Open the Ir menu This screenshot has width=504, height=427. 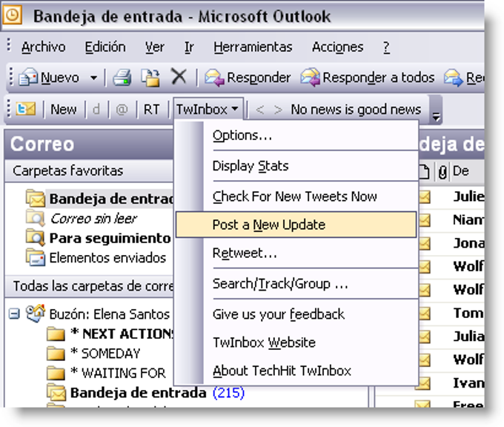189,47
